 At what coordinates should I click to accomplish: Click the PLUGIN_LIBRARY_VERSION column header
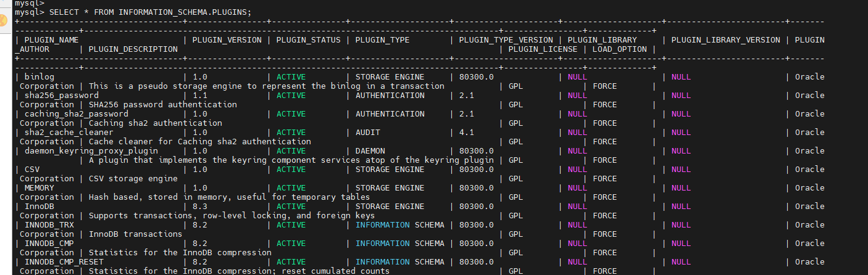tap(726, 40)
